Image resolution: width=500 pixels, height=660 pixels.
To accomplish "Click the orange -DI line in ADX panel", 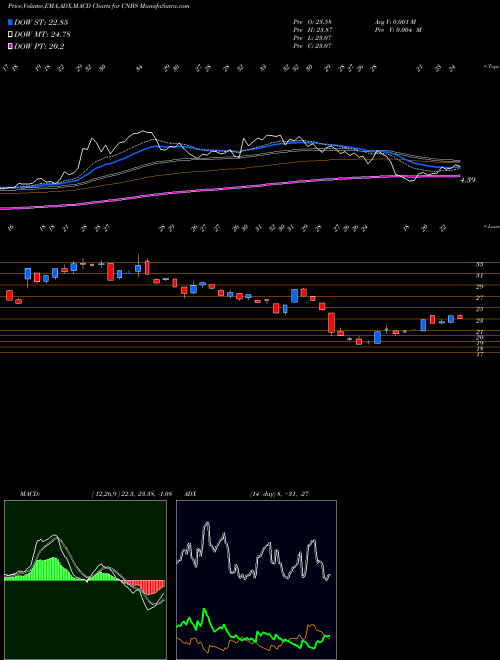I will tap(253, 640).
